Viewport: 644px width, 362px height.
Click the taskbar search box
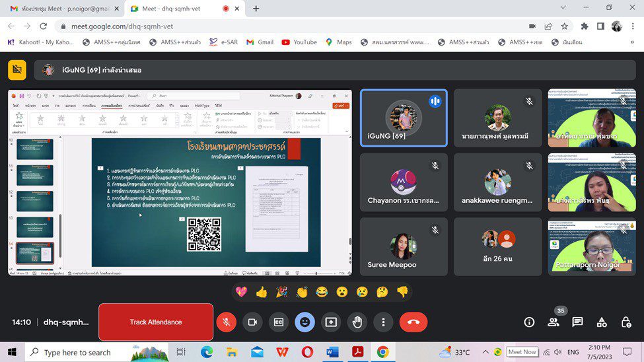pyautogui.click(x=97, y=352)
